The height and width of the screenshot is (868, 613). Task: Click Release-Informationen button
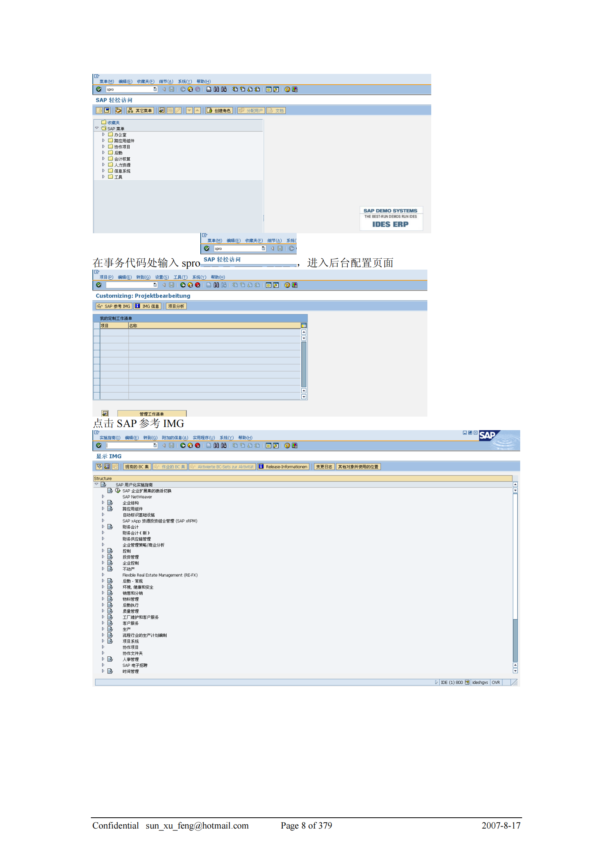(x=283, y=467)
